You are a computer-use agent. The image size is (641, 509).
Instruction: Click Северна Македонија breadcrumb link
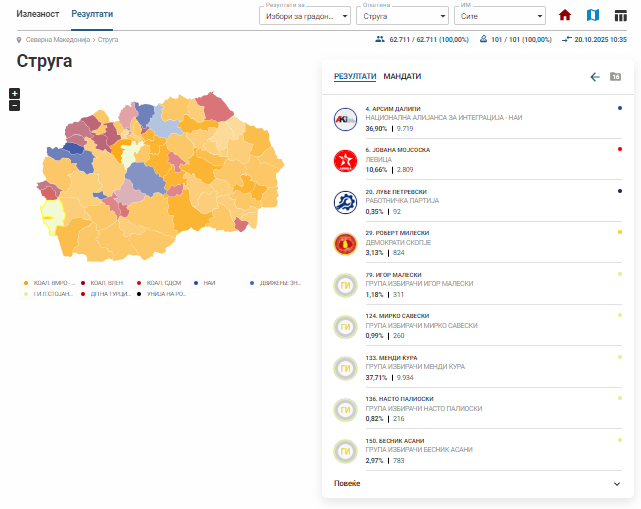coord(56,38)
